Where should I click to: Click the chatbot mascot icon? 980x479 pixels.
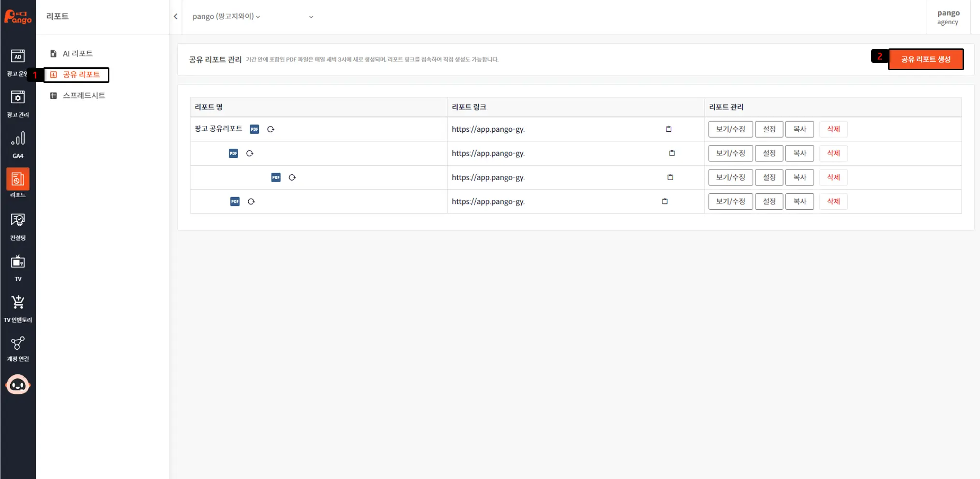18,385
